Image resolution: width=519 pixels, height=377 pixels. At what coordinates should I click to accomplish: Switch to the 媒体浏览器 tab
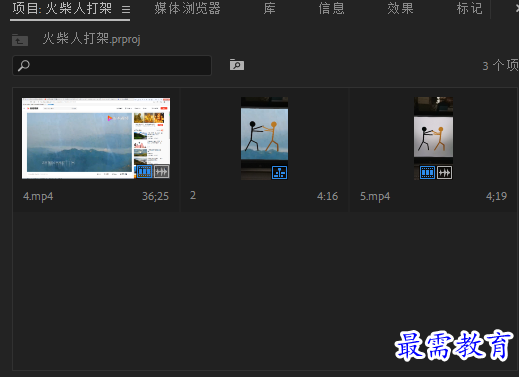[x=187, y=9]
